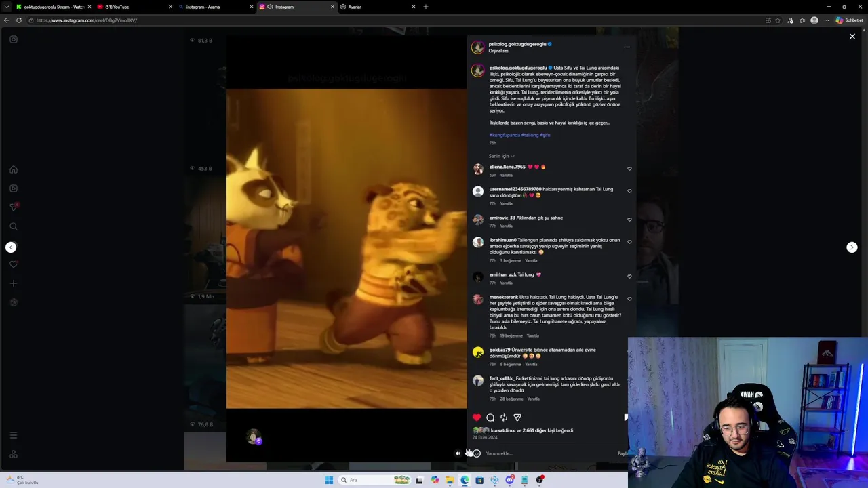The height and width of the screenshot is (488, 868).
Task: Expand the 'Senin için' comment sort dropdown
Action: (502, 156)
